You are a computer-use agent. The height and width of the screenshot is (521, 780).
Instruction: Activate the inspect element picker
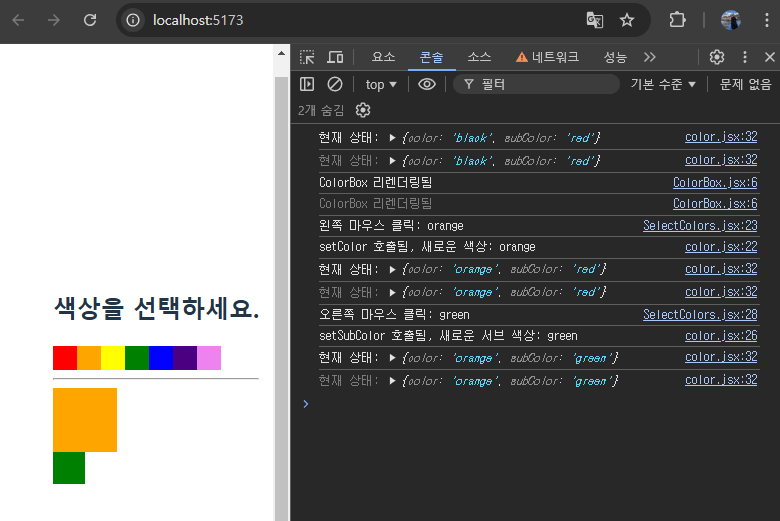[307, 57]
